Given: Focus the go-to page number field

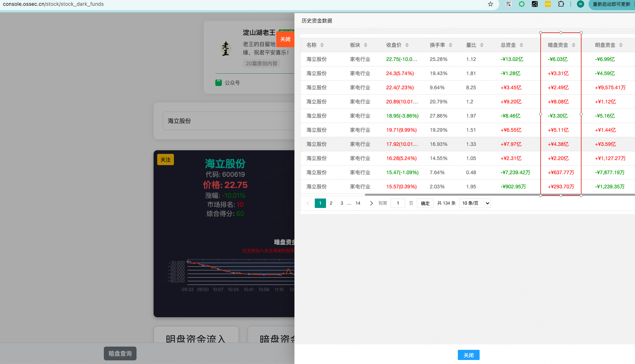Looking at the screenshot, I should pos(398,203).
